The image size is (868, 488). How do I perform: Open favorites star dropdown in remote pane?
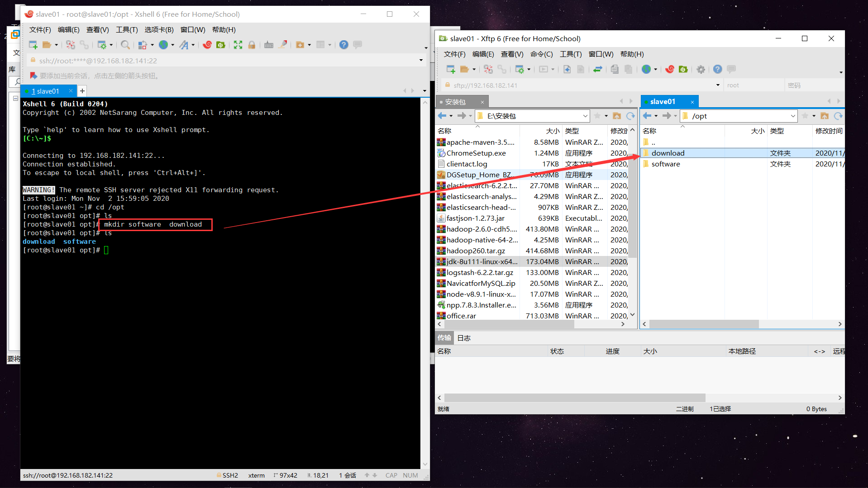tap(814, 116)
